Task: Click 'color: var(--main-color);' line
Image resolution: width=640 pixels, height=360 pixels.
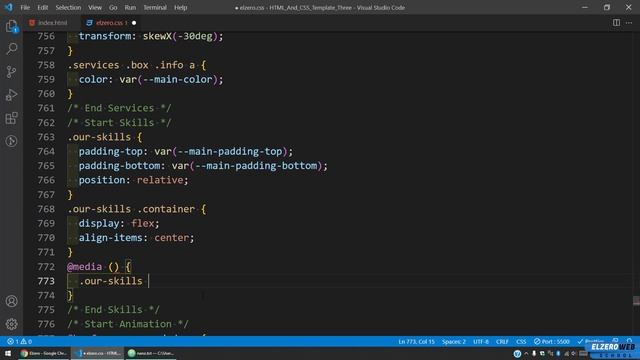Action: [151, 79]
